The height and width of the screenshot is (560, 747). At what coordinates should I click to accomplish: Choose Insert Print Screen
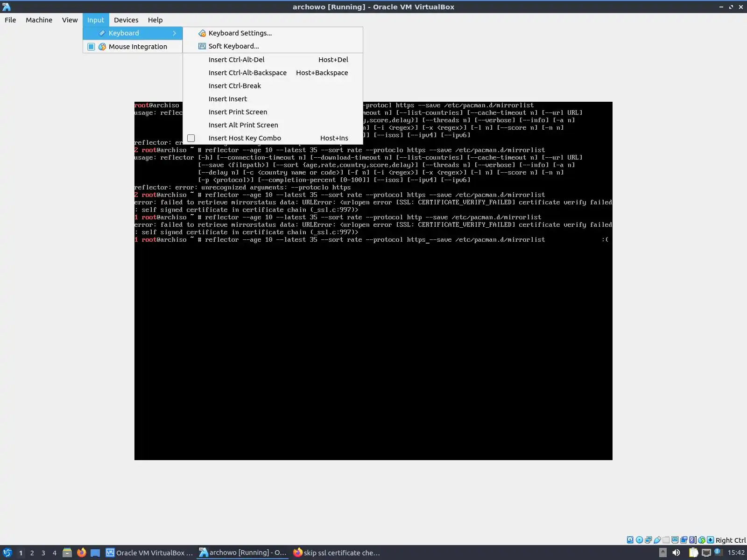click(273, 112)
